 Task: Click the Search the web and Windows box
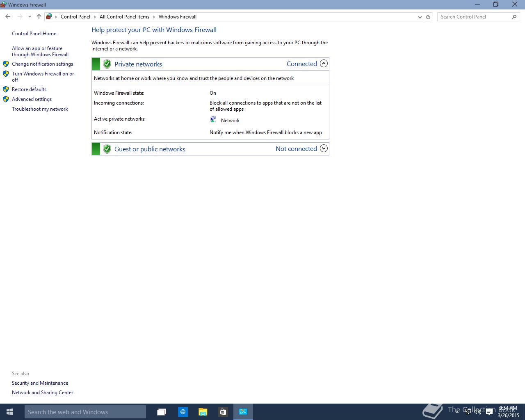coord(85,412)
